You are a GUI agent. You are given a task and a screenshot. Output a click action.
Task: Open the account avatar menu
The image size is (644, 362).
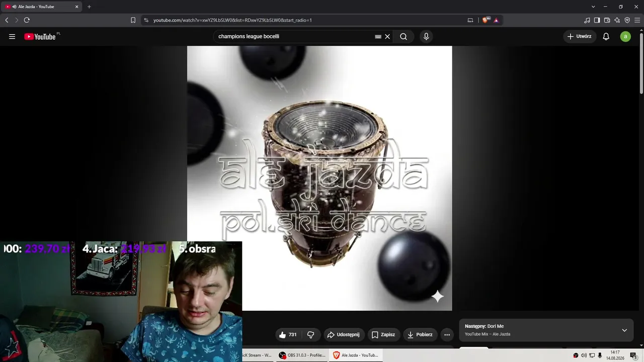click(x=625, y=36)
